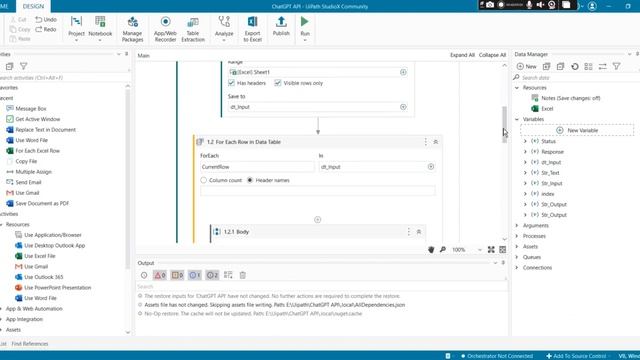Select the Message Box activity
Viewport: 640px width, 360px height.
pyautogui.click(x=26, y=109)
